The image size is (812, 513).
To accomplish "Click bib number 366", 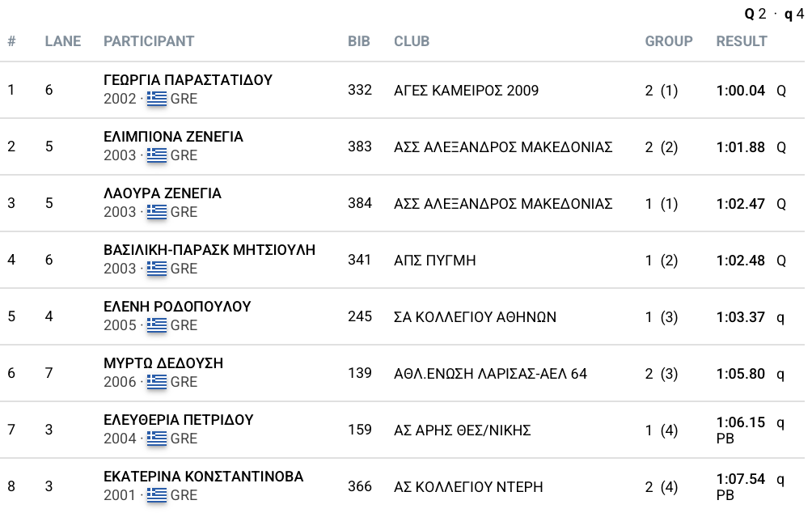I will 360,486.
